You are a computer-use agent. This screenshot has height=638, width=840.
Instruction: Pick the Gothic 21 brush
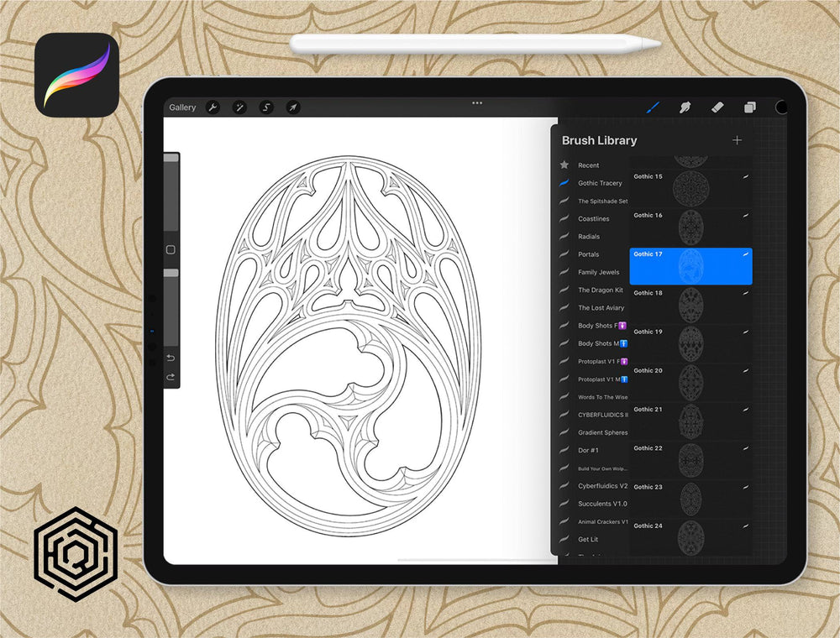[690, 421]
